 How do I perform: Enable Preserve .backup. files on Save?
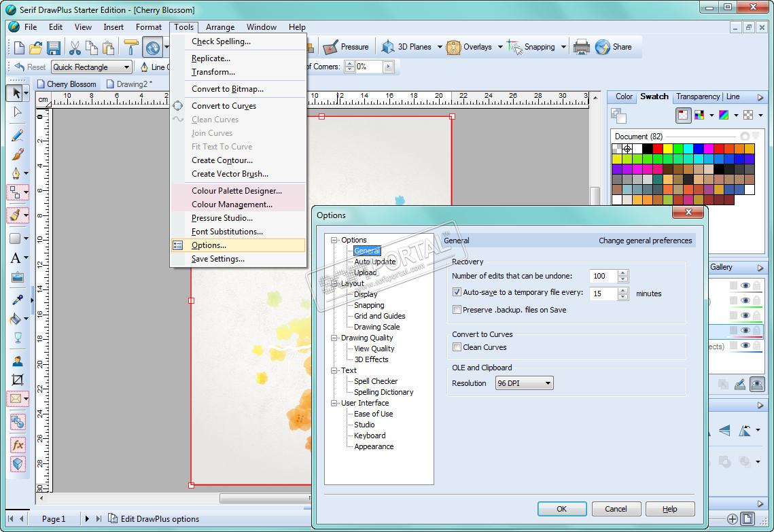(x=457, y=310)
